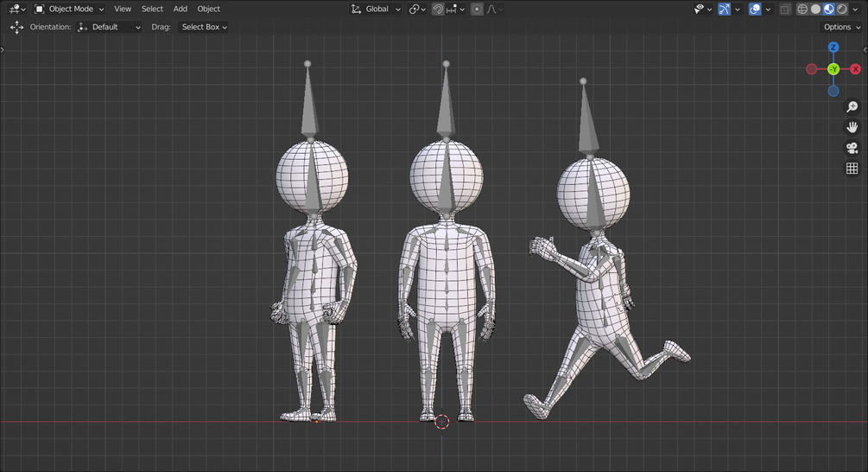This screenshot has height=472, width=868.
Task: Click the red X axis gizmo handle
Action: click(x=855, y=69)
